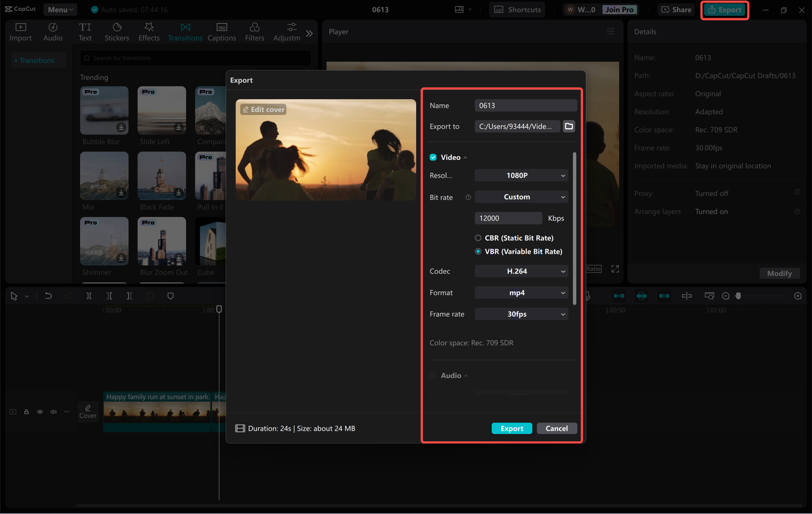This screenshot has width=812, height=514.
Task: Open the player hamburger menu
Action: 610,32
